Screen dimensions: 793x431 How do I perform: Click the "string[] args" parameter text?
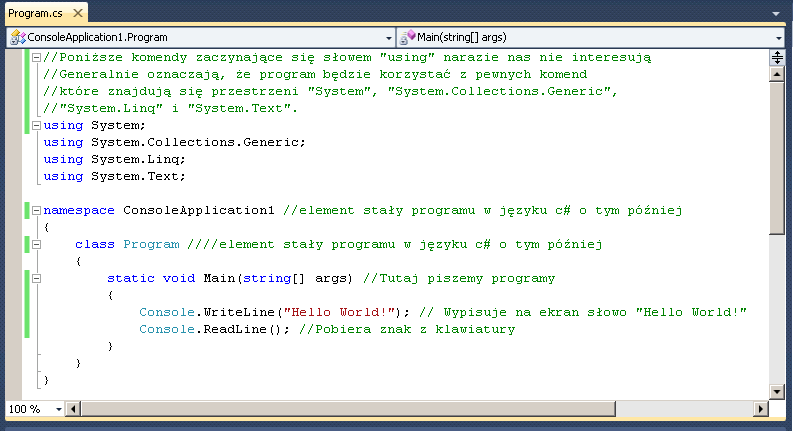coord(297,278)
